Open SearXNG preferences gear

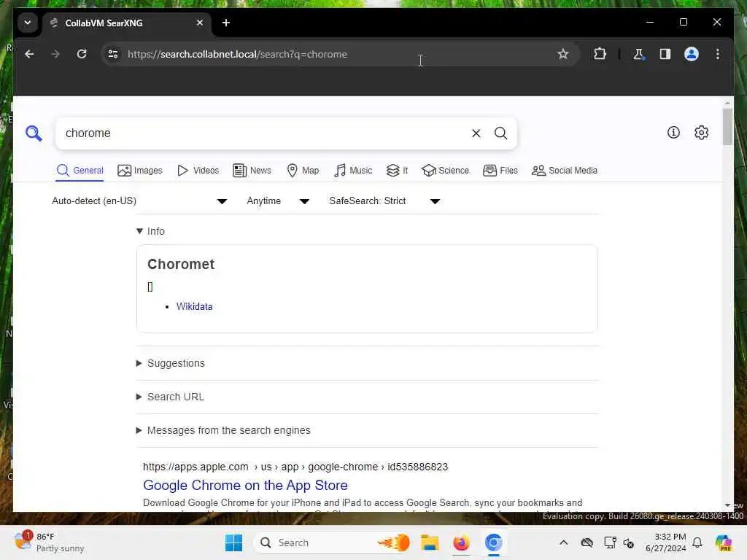point(701,133)
